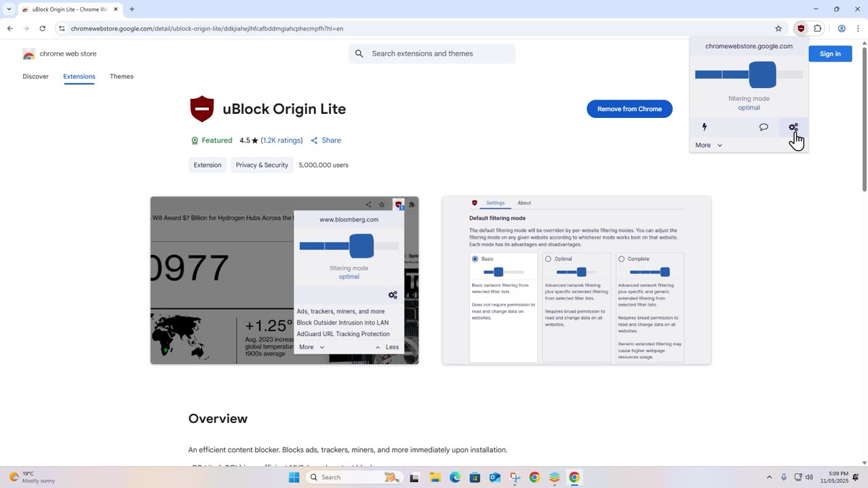
Task: Click Remove from Chrome button
Action: [629, 109]
